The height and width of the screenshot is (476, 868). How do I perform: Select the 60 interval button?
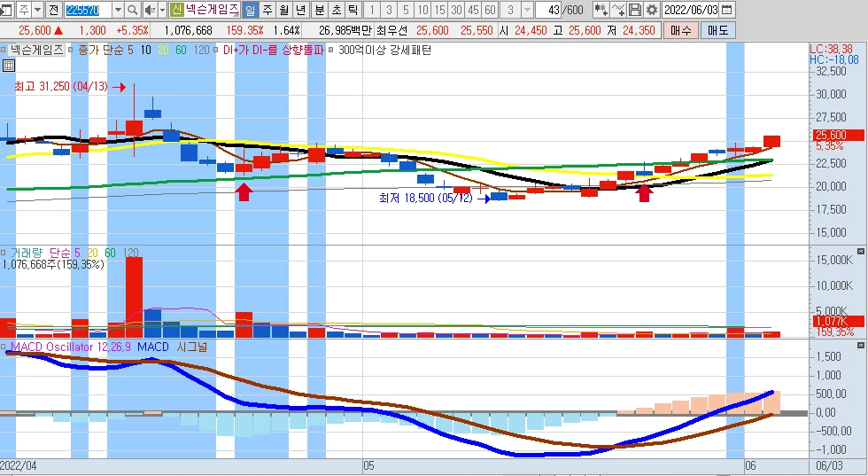490,10
